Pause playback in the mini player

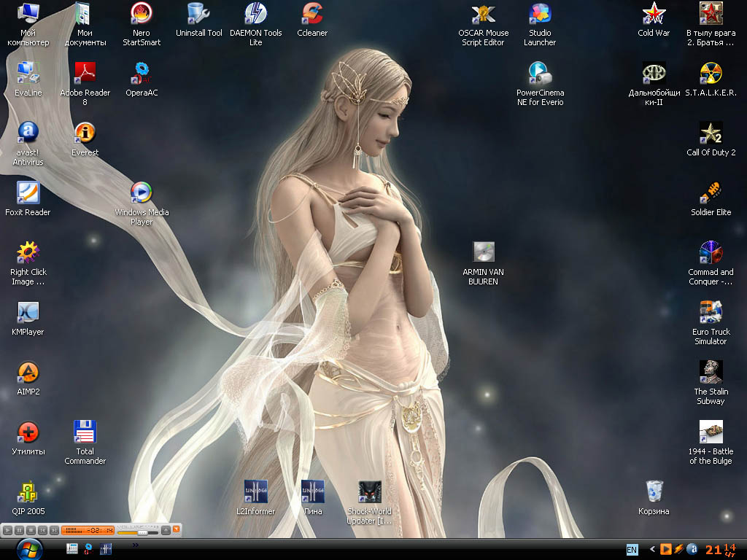(x=19, y=530)
